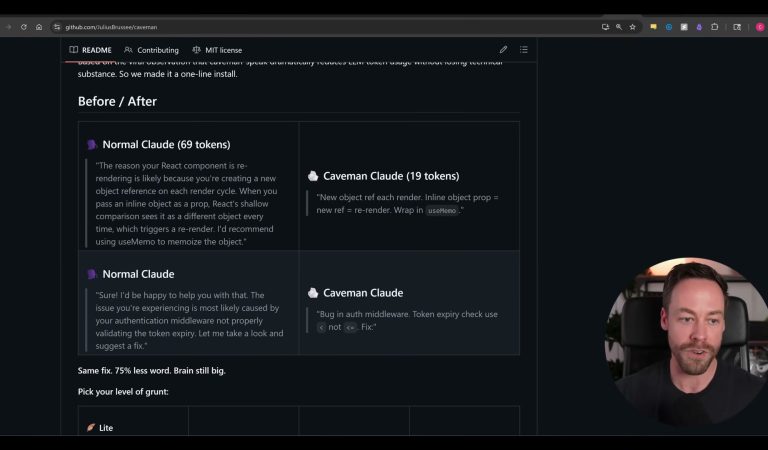This screenshot has height=450, width=768.
Task: Switch to the Contributing tab
Action: pos(151,50)
